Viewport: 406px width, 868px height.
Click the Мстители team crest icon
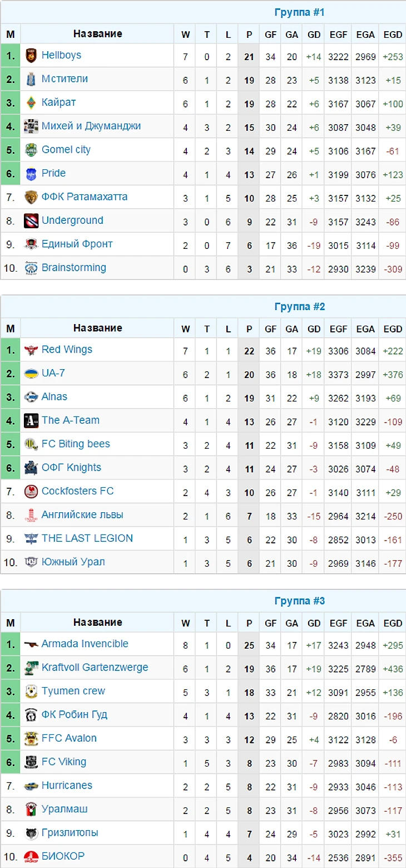tap(31, 79)
